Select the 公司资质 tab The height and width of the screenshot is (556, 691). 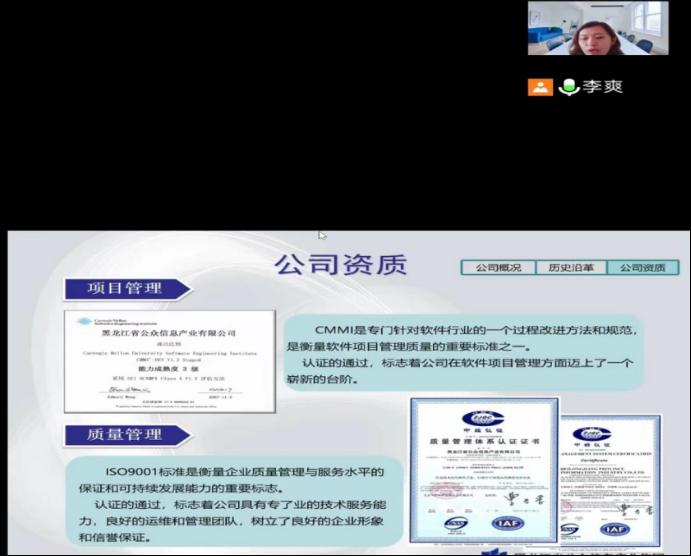641,268
